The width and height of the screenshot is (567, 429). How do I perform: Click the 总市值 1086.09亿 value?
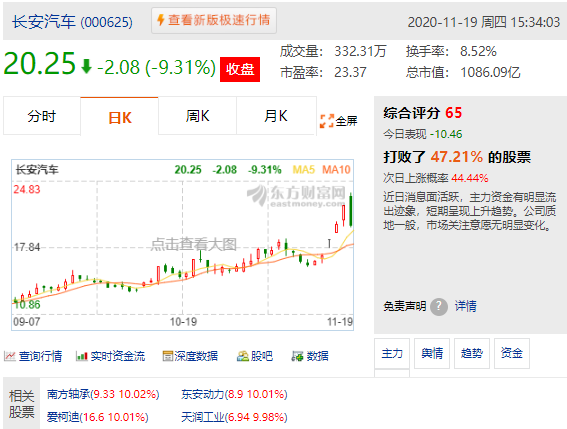click(463, 72)
